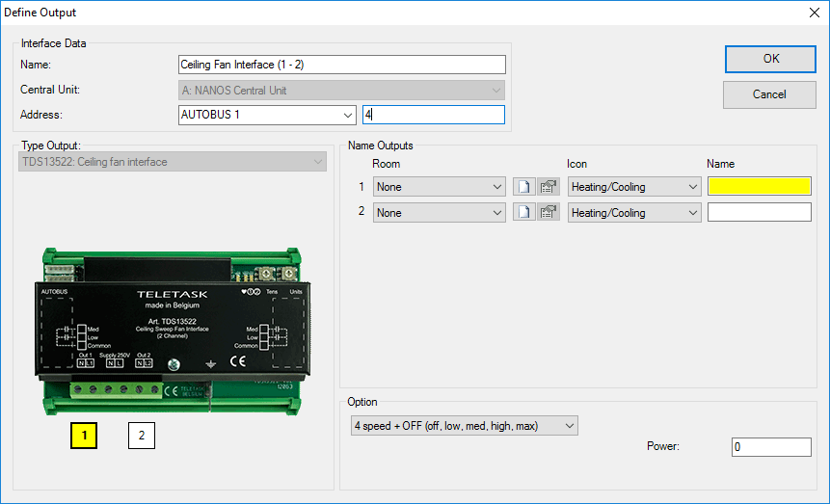Viewport: 830px width, 504px height.
Task: Click the address number field containing 4
Action: click(x=433, y=116)
